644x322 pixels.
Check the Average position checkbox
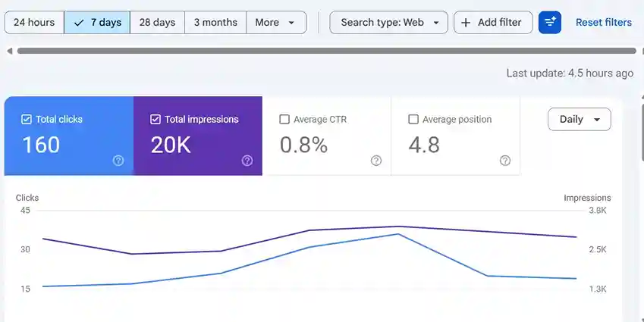pos(413,120)
